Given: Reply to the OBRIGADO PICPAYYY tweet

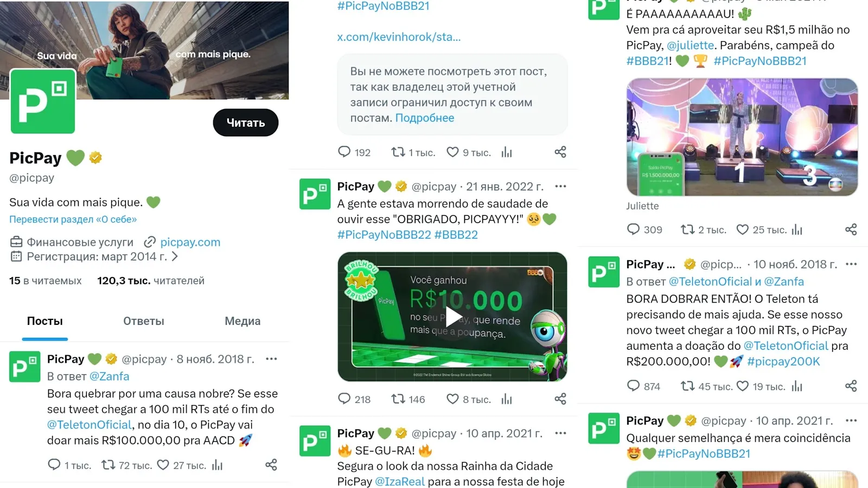Looking at the screenshot, I should tap(344, 399).
